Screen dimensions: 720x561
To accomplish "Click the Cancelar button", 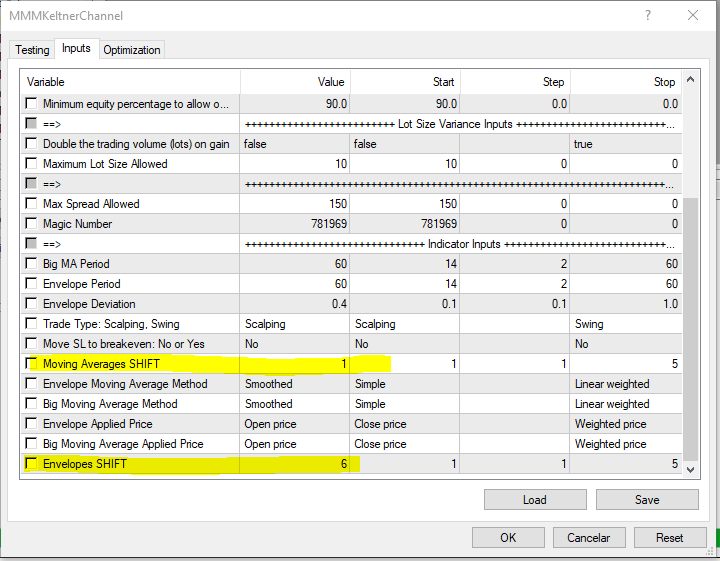I will point(589,538).
